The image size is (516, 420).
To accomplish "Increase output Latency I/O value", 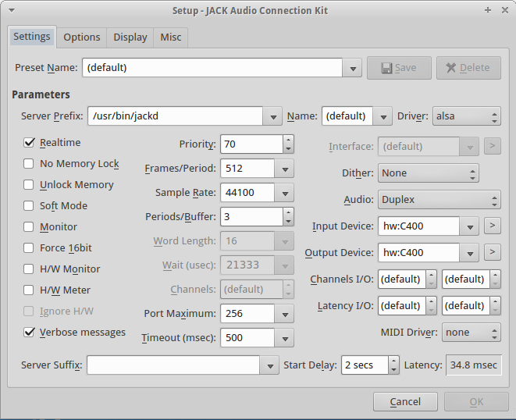I will (495, 301).
